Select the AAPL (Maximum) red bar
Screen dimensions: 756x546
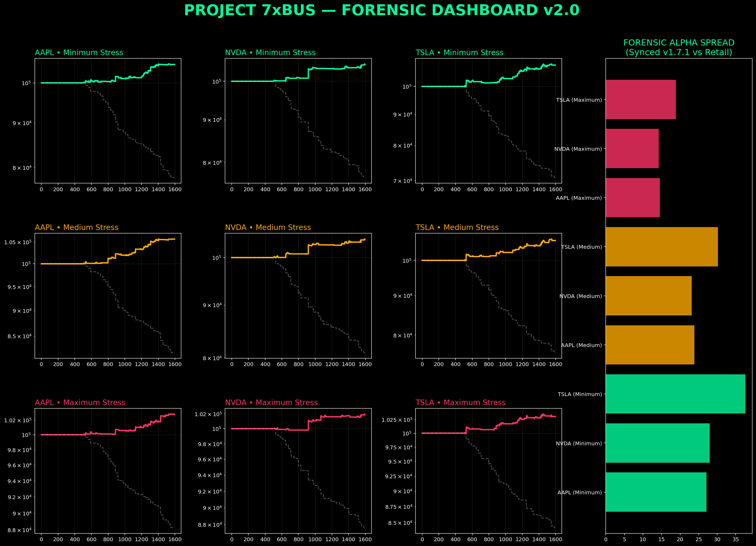[x=633, y=198]
